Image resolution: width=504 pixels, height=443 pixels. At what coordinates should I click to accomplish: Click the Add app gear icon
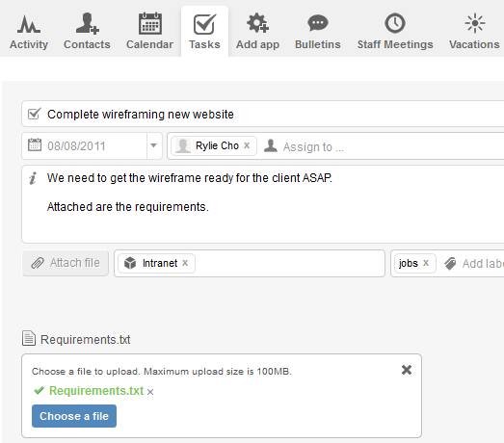click(x=257, y=23)
